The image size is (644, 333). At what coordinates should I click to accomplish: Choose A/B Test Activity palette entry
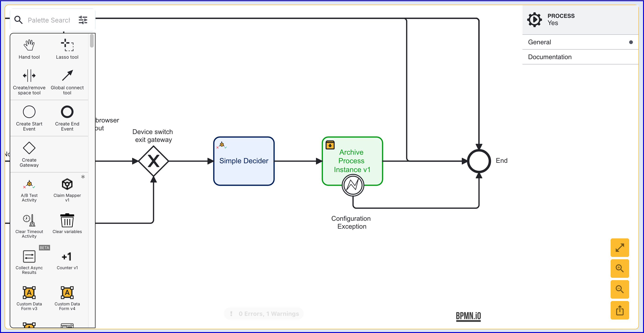(x=29, y=191)
